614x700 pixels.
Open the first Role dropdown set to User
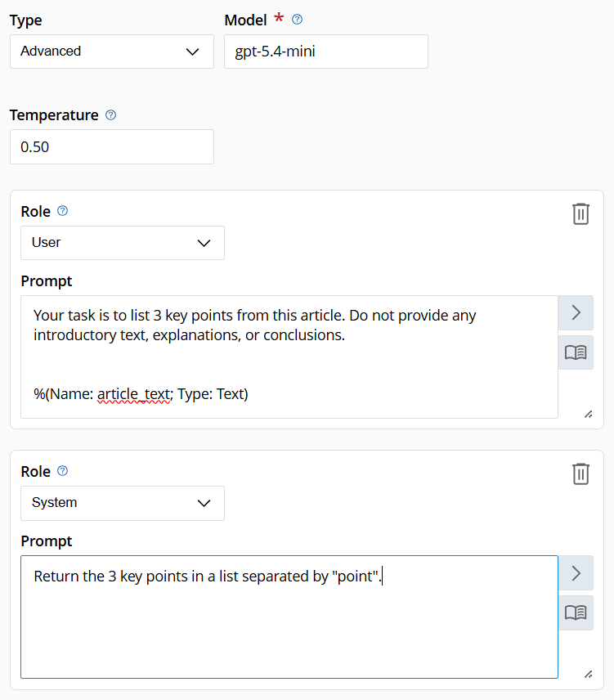coord(122,242)
